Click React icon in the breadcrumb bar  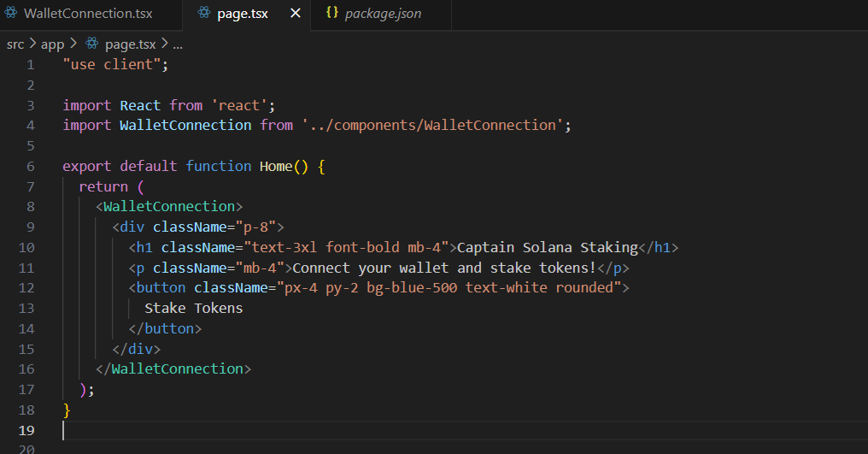92,44
